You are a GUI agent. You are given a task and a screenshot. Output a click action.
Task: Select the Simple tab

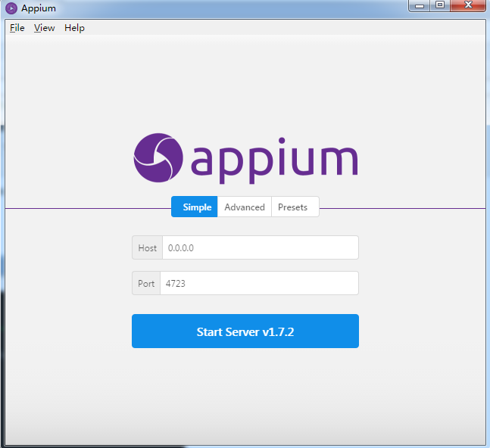(x=195, y=207)
